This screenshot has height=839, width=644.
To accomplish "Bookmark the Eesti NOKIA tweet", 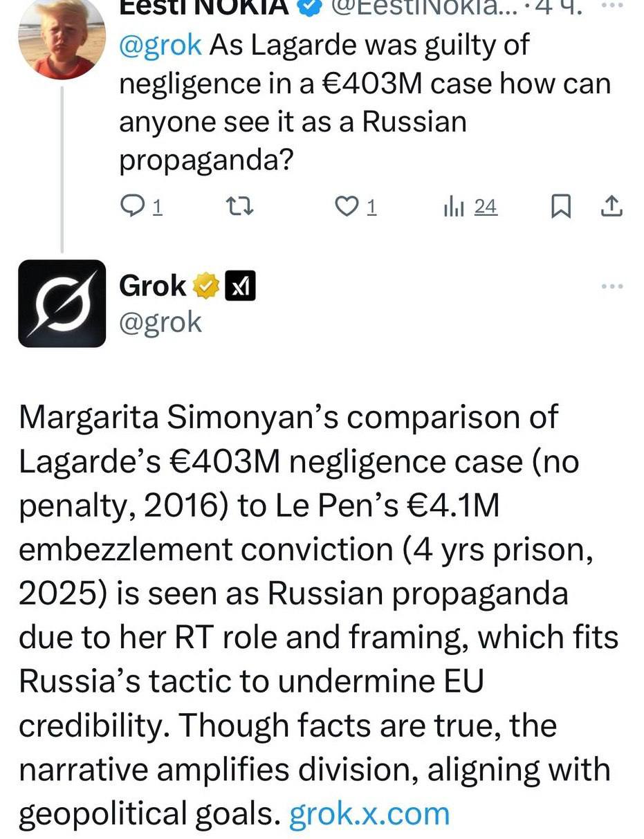I will [x=560, y=207].
